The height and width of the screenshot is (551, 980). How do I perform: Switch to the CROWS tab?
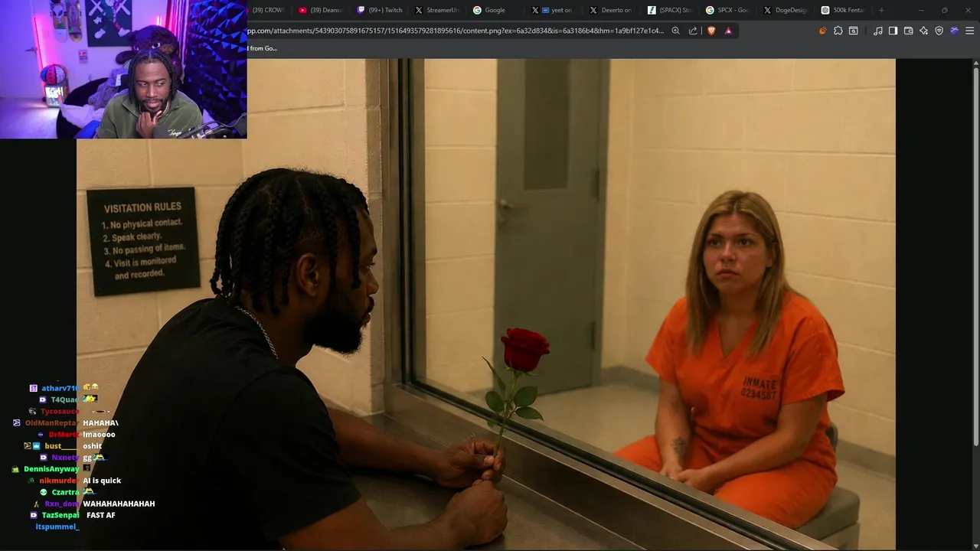pos(268,10)
